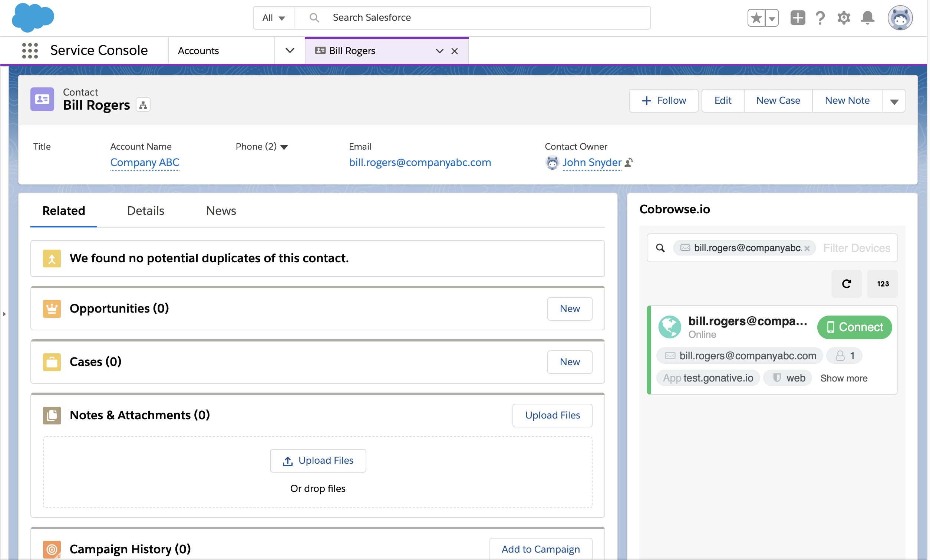Switch to the Details tab
930x560 pixels.
pos(145,210)
